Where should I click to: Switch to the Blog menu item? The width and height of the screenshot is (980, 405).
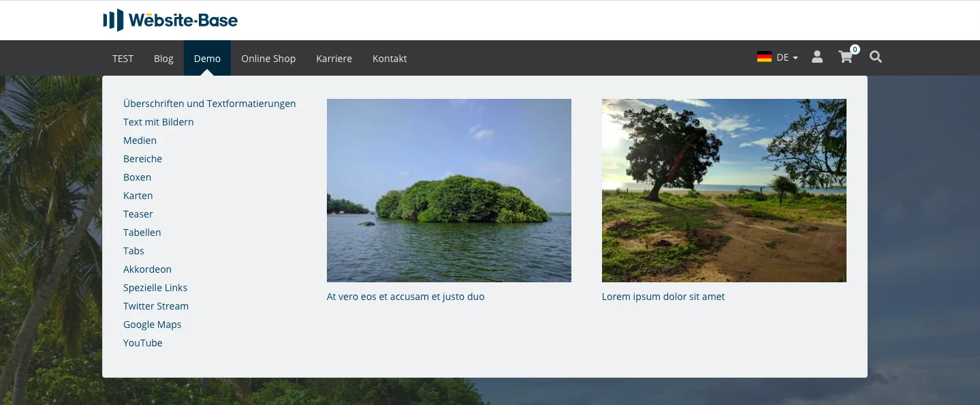(x=163, y=58)
